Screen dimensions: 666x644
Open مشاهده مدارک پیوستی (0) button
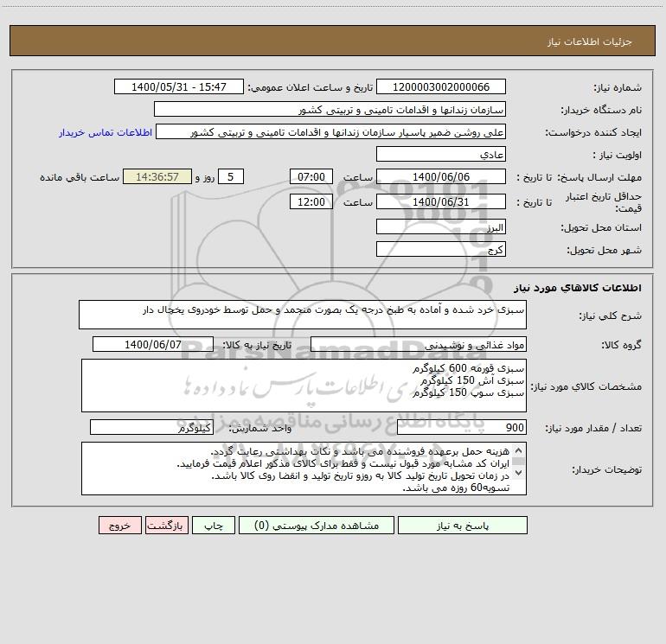coord(317,526)
